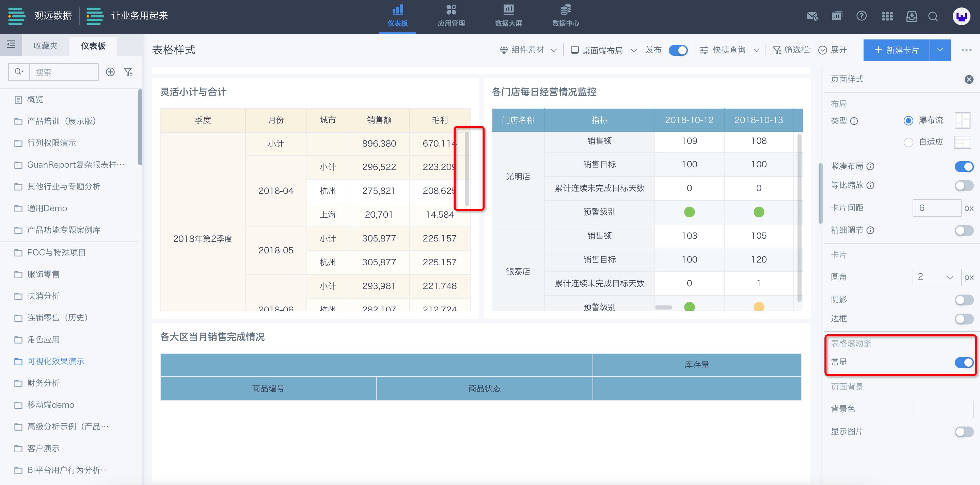Click the download inbox icon
The image size is (980, 485).
click(912, 16)
